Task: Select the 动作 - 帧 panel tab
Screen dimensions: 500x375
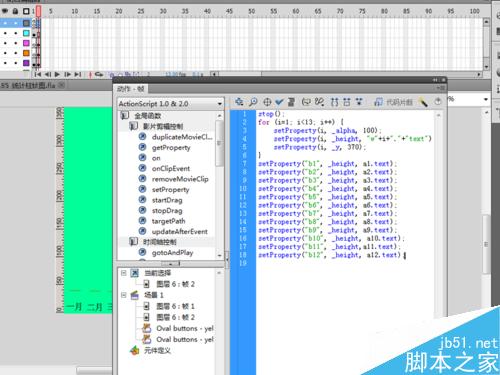Action: (131, 89)
